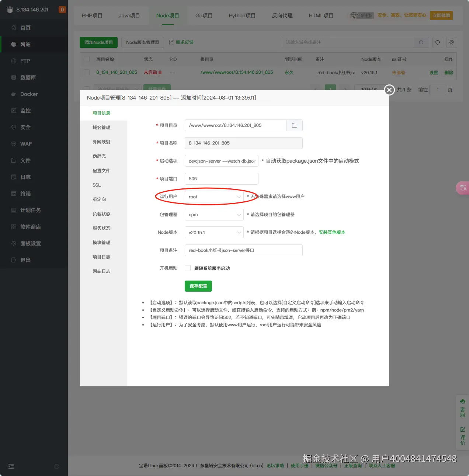This screenshot has height=476, width=469.
Task: Switch to PHP项目 tab
Action: click(92, 15)
